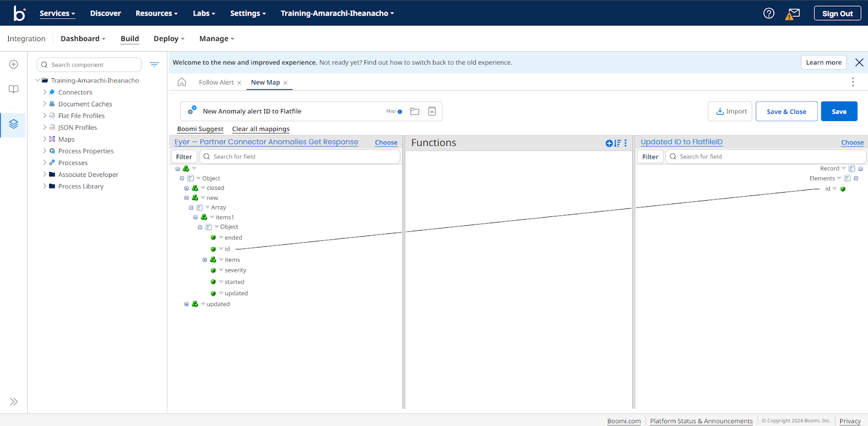Open the Deploy dropdown
This screenshot has width=868, height=426.
click(x=169, y=39)
